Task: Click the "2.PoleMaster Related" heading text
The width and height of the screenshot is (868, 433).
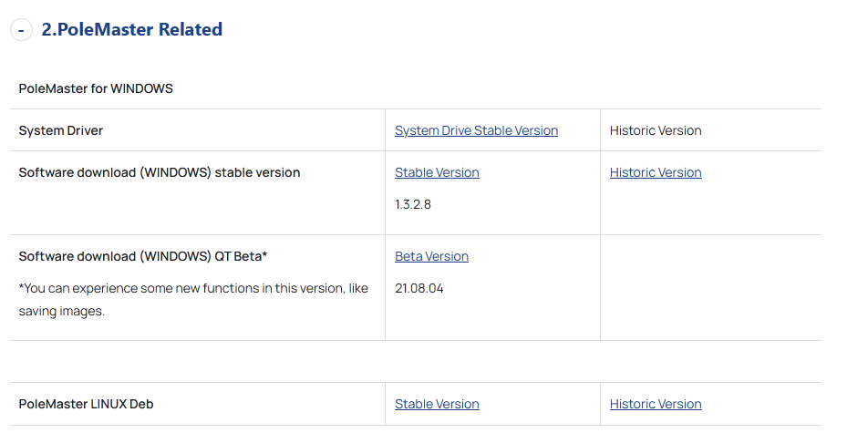Action: coord(132,29)
